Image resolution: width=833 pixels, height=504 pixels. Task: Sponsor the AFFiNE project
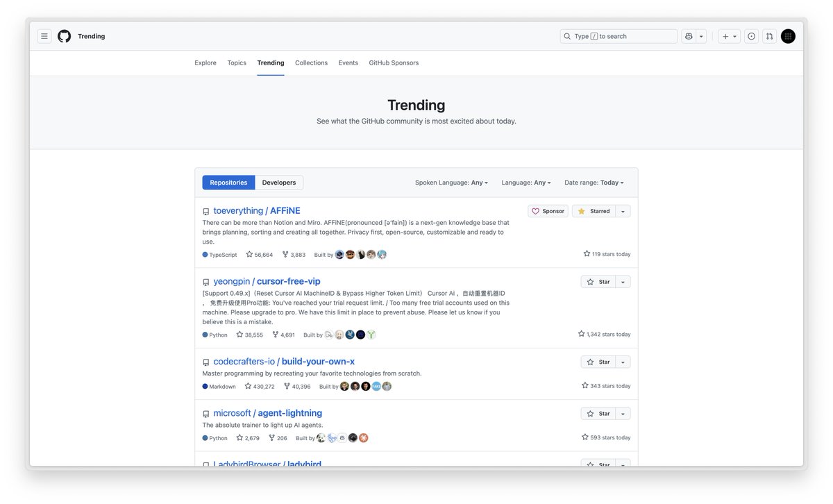pos(548,211)
